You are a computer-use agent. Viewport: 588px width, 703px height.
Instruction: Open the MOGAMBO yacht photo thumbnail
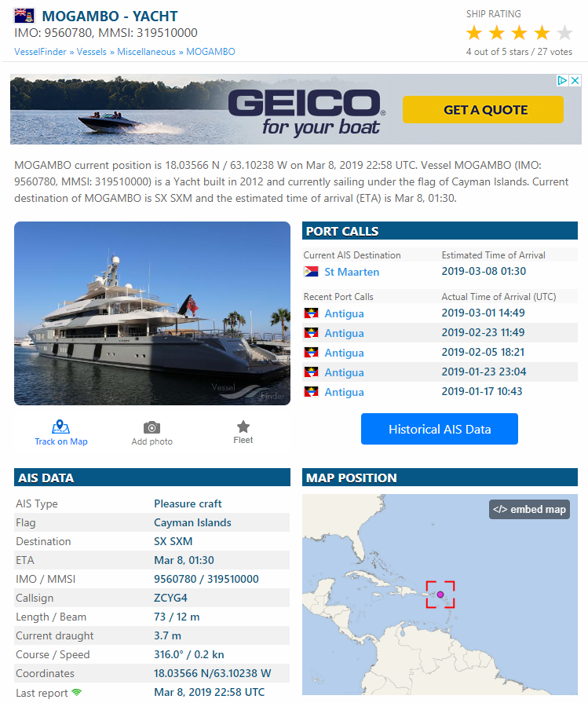[x=152, y=313]
